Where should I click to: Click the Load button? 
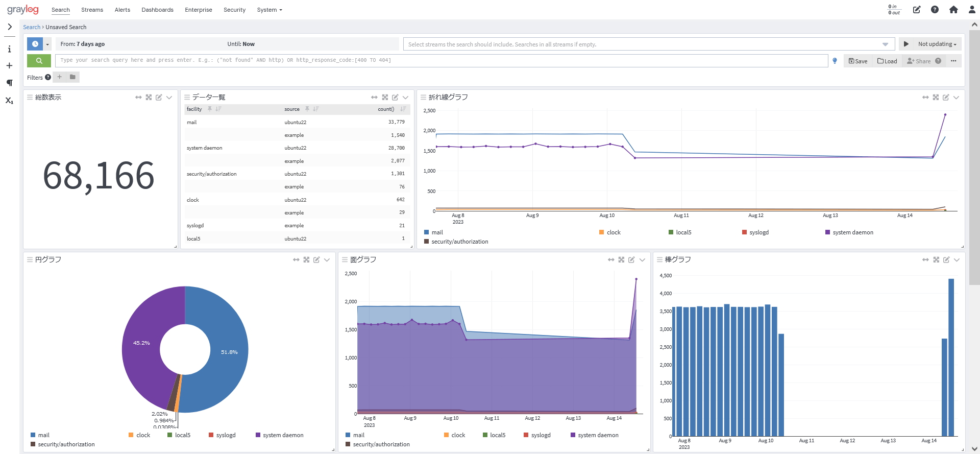[x=887, y=61]
